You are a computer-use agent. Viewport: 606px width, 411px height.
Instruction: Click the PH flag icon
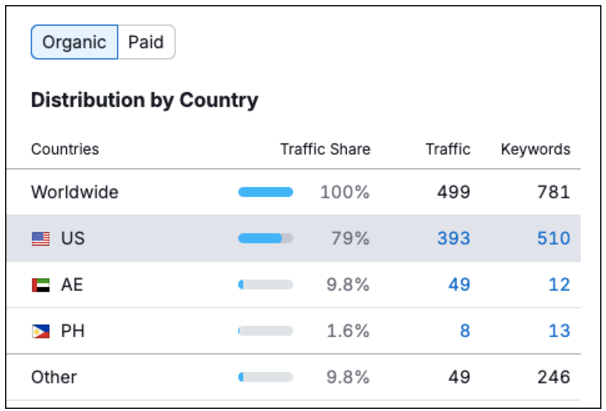click(x=40, y=331)
